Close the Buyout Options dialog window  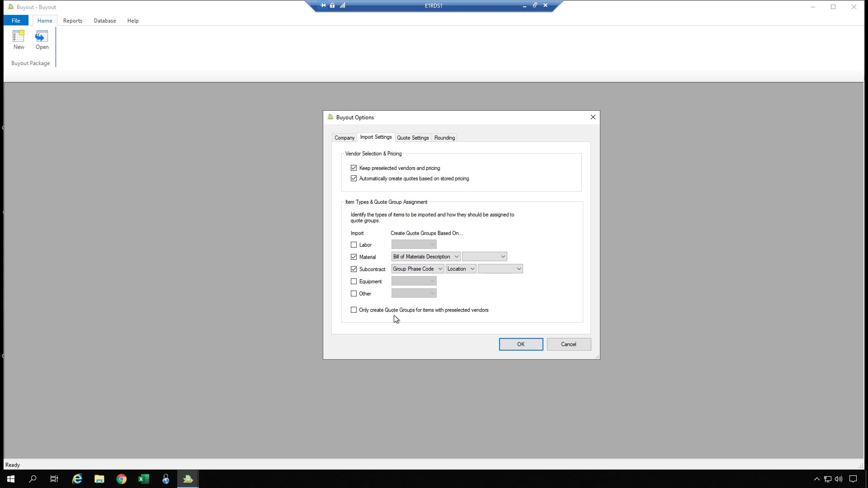[x=593, y=117]
